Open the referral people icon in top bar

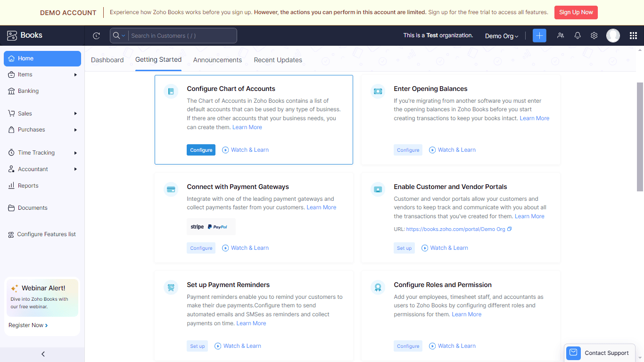[x=561, y=35]
